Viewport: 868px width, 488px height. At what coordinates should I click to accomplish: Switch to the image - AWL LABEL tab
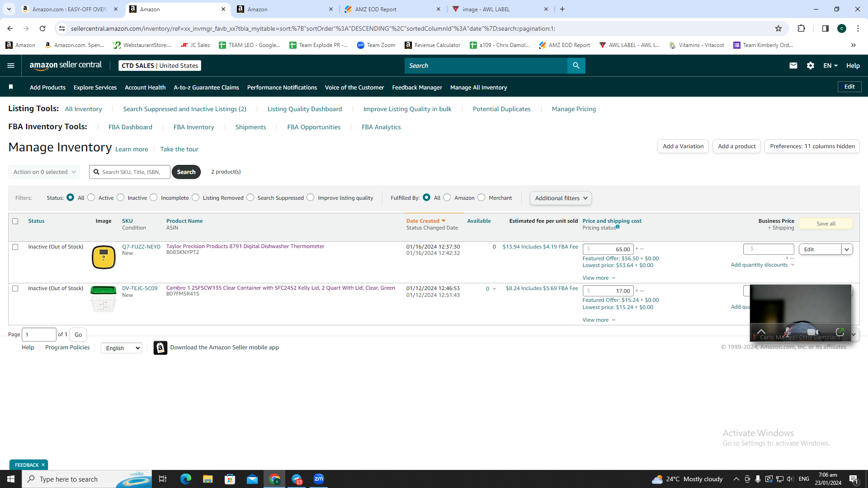(500, 9)
